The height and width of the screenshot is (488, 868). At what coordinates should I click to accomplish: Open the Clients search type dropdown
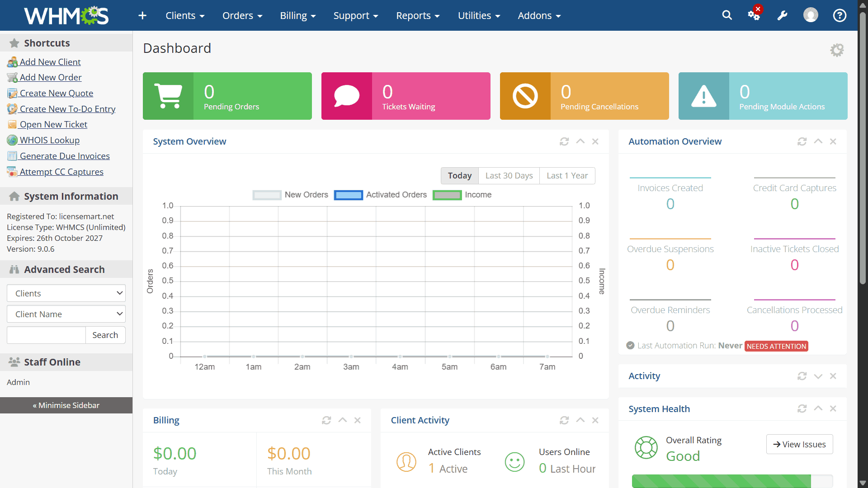coord(66,293)
